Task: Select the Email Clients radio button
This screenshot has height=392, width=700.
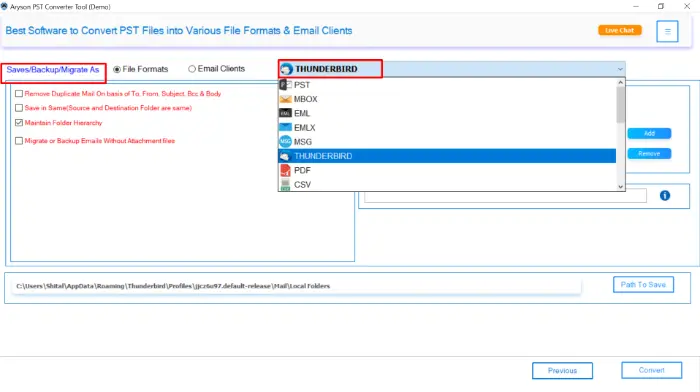Action: 192,69
